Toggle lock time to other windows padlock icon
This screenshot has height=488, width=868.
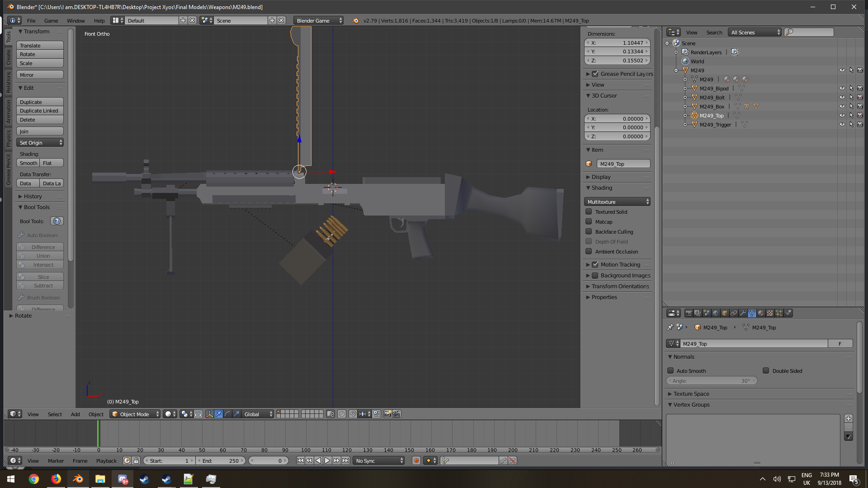[x=136, y=461]
